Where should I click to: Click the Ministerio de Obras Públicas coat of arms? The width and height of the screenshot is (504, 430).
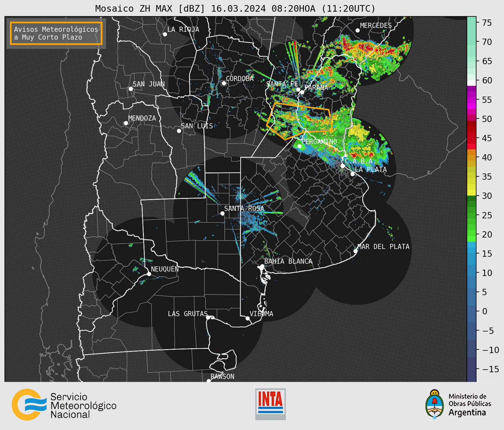point(434,404)
